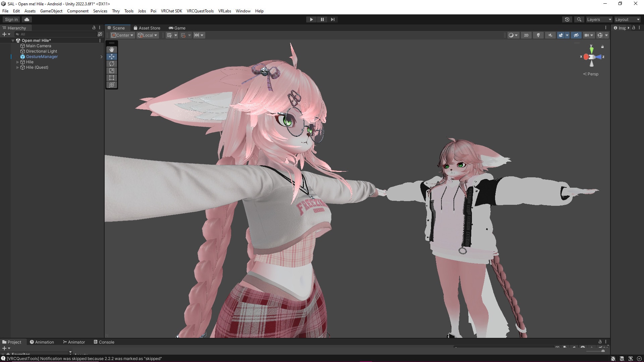Open the Center pivot mode dropdown
Image resolution: width=644 pixels, height=362 pixels.
click(x=123, y=35)
